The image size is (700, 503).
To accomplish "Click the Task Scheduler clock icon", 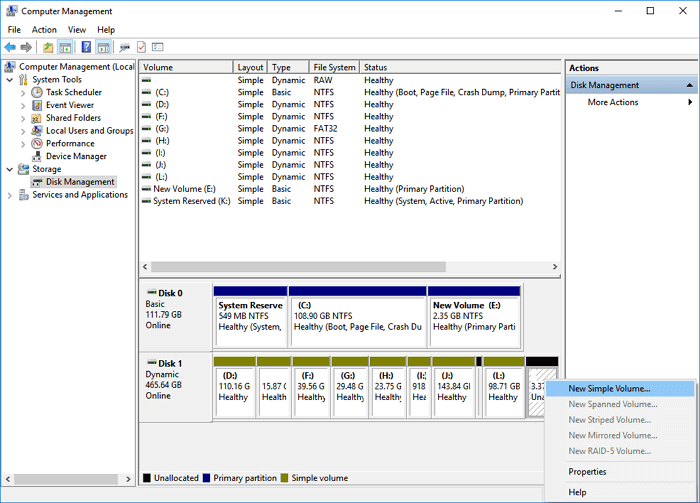I will [37, 92].
